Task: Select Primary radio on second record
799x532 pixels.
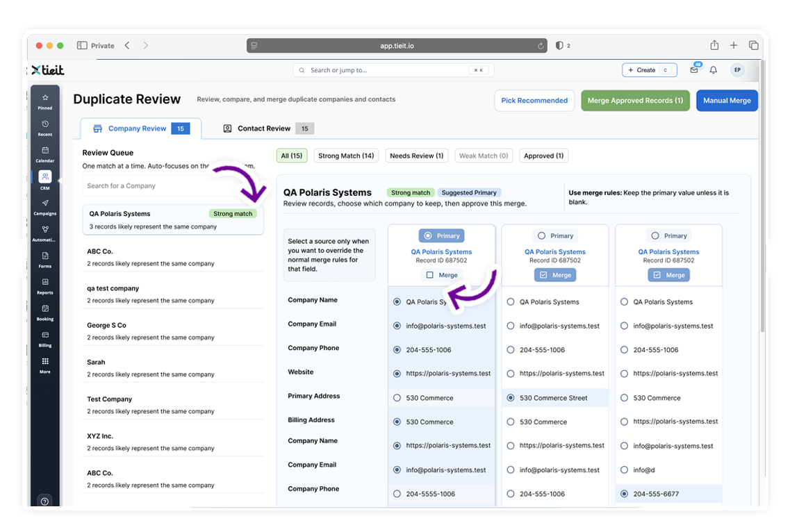Action: pyautogui.click(x=542, y=236)
